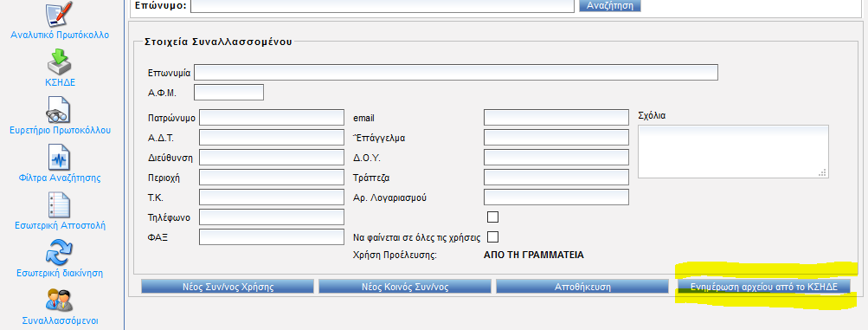Open the Εσωτερική διακίνηση arrows icon
Viewport: 868px width, 330px height.
pos(59,253)
